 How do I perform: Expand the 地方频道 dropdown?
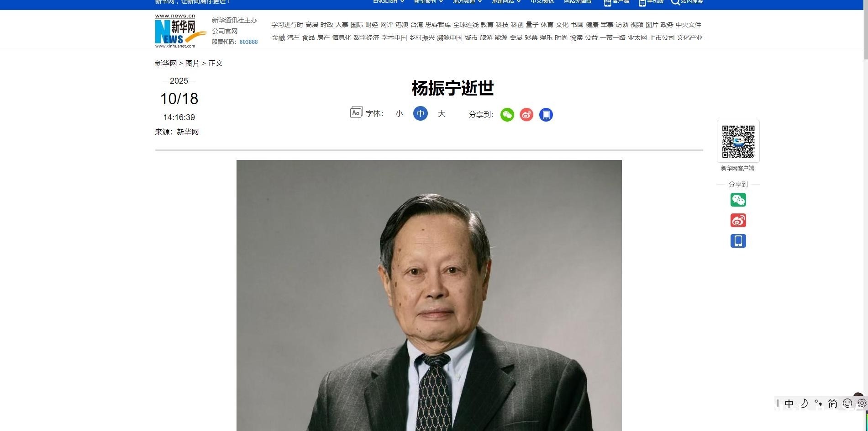(x=468, y=1)
